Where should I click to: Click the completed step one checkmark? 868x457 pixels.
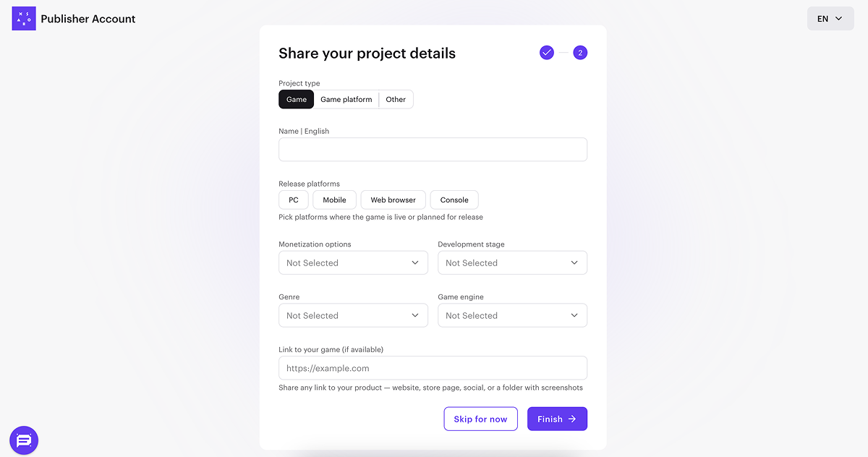pyautogui.click(x=547, y=53)
